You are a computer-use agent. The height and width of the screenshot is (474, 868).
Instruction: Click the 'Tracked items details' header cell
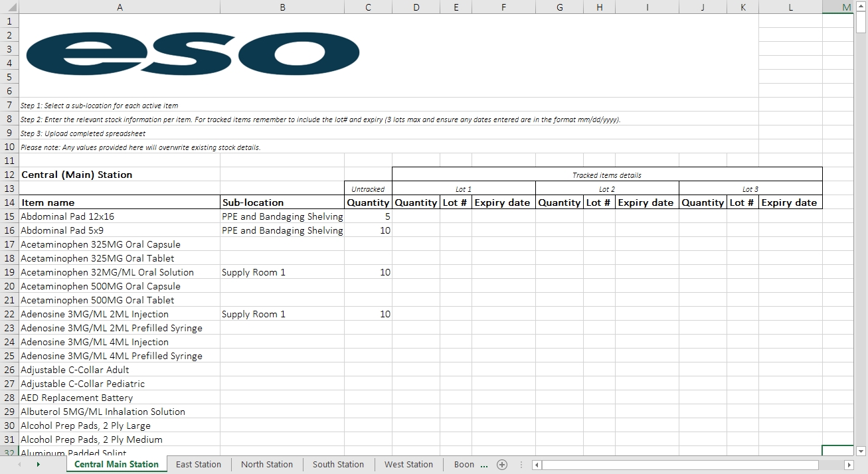[x=607, y=175]
